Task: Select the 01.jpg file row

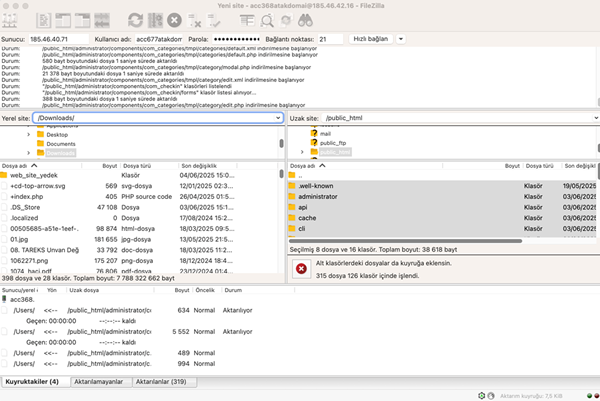Action: point(139,239)
